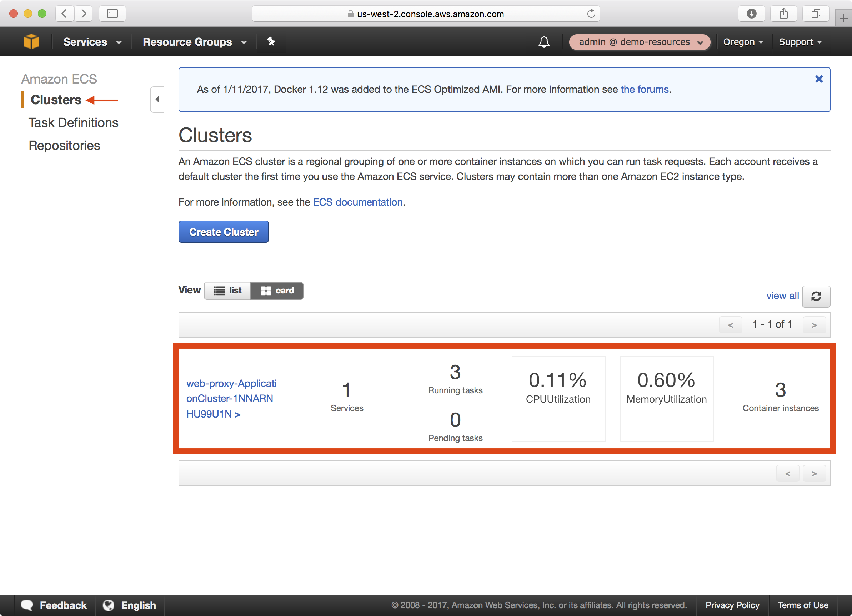Expand the admin @ demo-resources account menu
The width and height of the screenshot is (852, 616).
coord(640,42)
